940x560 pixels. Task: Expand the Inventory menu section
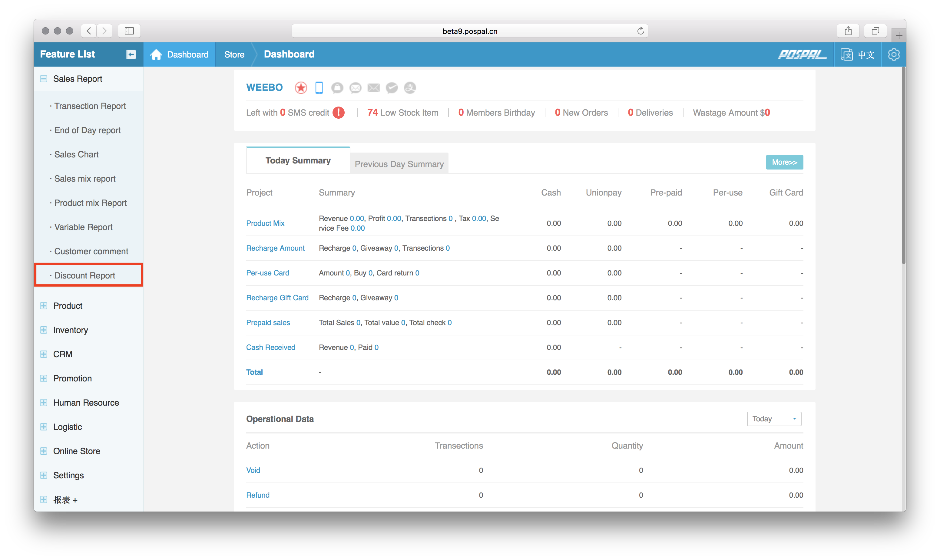[44, 330]
